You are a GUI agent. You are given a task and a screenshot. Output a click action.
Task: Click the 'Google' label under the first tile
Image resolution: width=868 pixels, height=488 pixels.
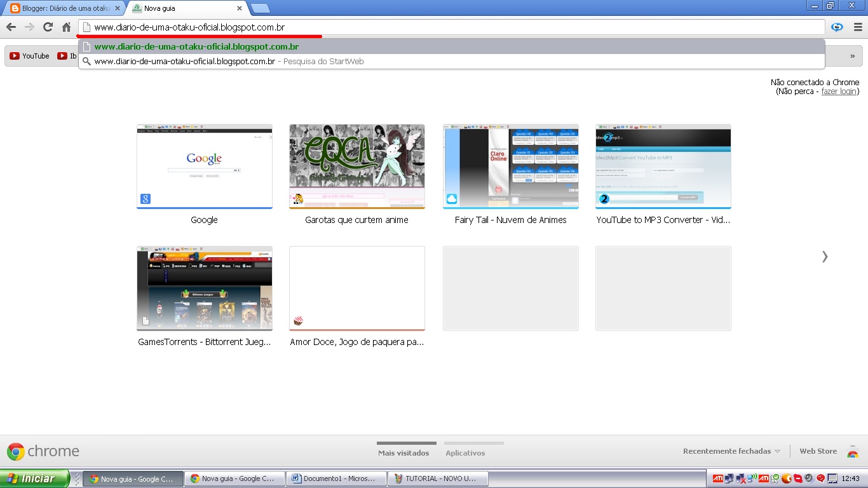click(205, 220)
